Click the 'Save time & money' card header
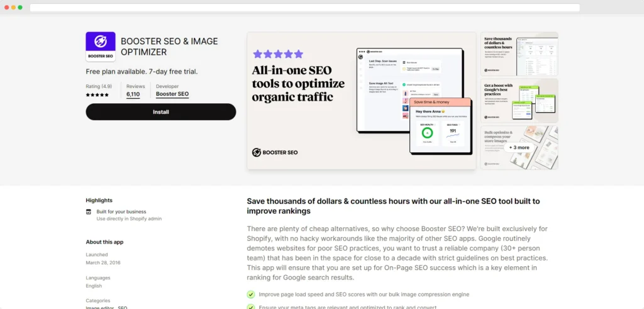The image size is (644, 309). (440, 102)
